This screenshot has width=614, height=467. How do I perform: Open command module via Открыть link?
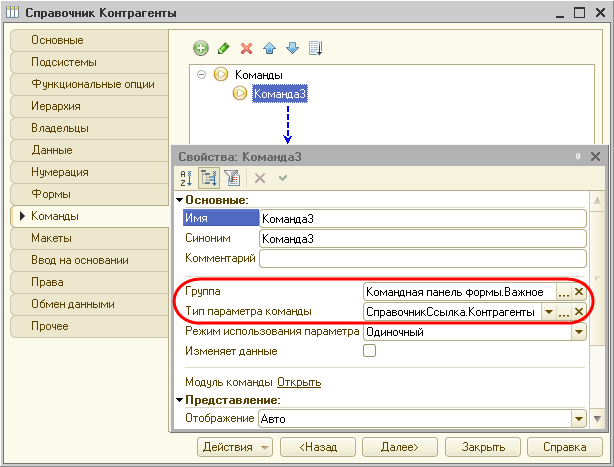tap(299, 382)
